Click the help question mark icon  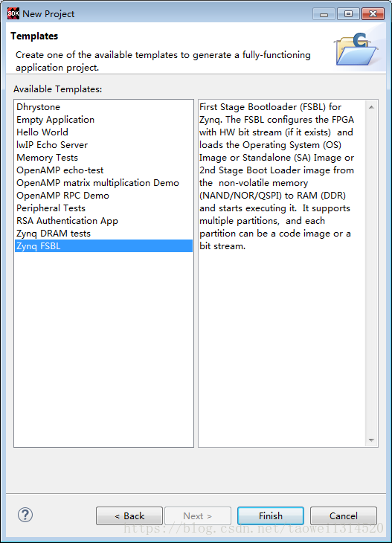(25, 515)
